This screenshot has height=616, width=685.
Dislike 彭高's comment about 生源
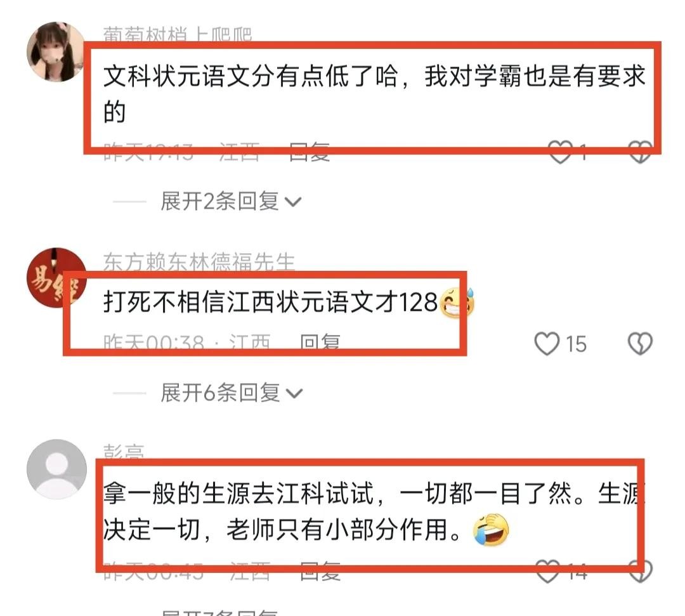641,571
